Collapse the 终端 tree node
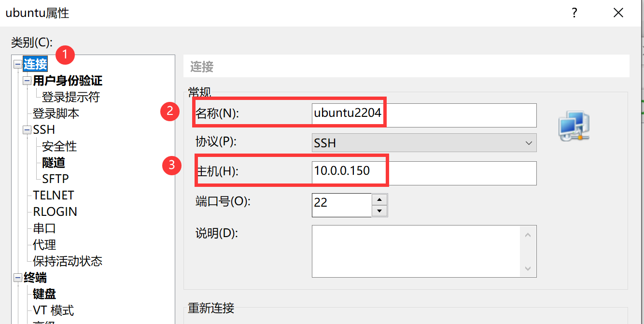Screen dimensions: 644x324 point(18,278)
